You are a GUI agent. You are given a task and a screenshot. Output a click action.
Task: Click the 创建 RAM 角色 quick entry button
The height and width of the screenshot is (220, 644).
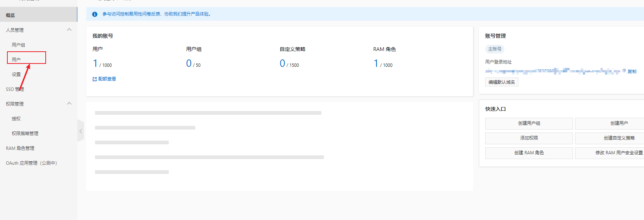[529, 153]
